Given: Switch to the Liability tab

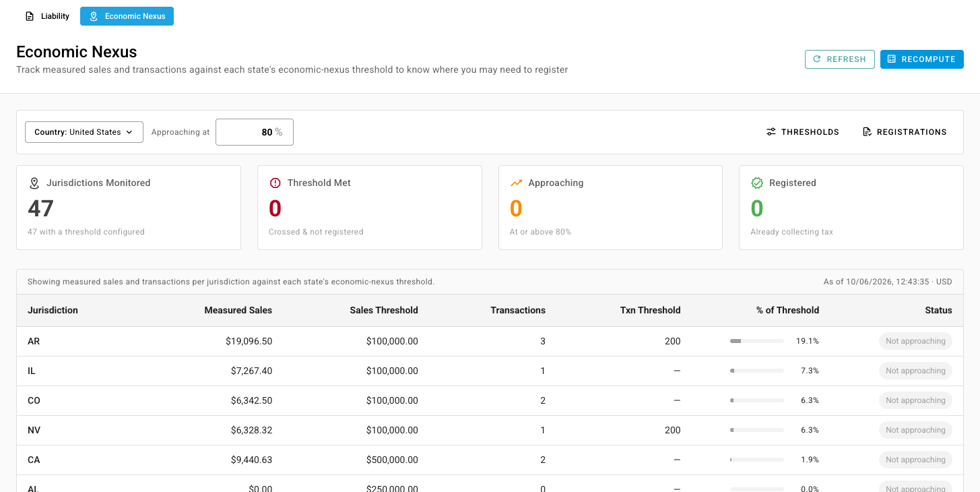Looking at the screenshot, I should point(47,16).
